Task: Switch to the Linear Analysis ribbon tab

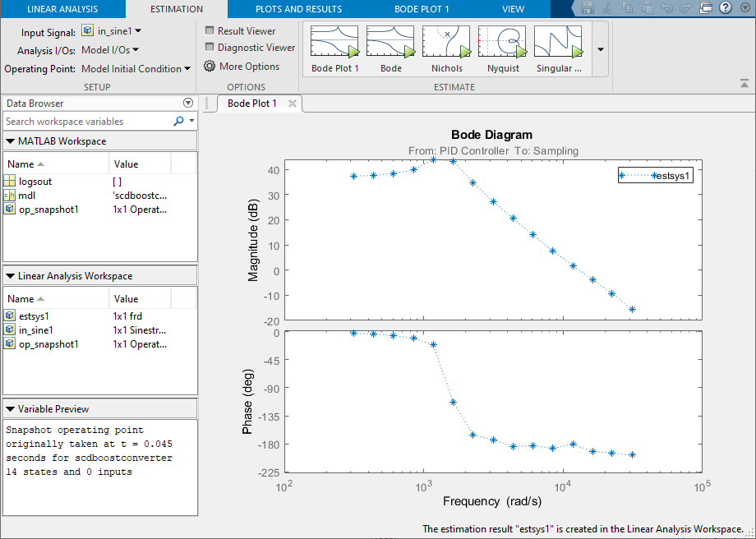Action: coord(62,9)
